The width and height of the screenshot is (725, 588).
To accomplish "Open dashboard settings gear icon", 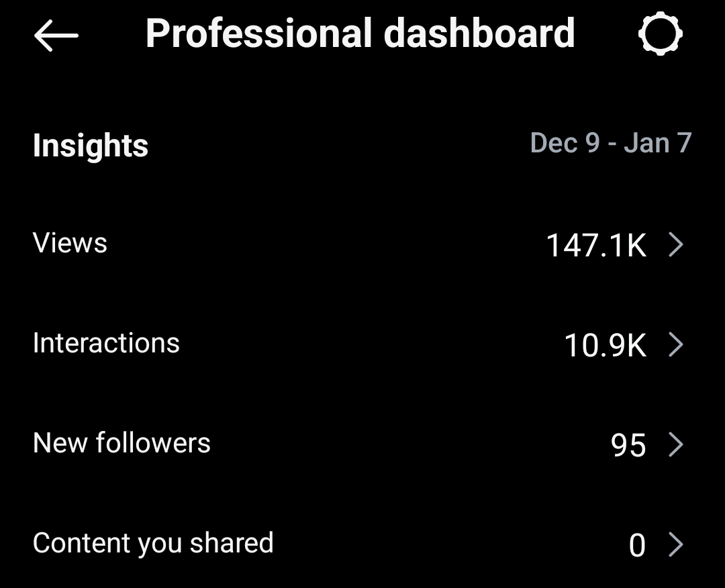I will 660,34.
